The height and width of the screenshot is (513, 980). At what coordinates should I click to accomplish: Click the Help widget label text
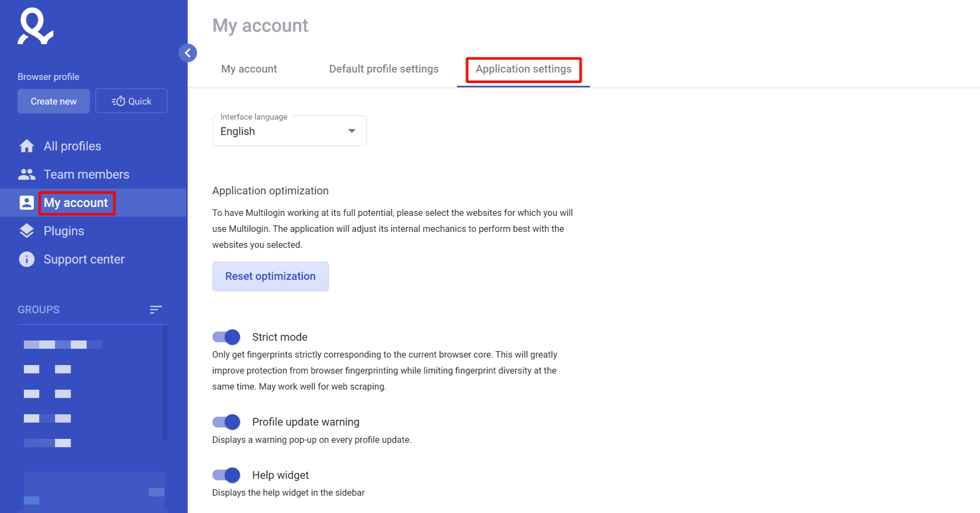pyautogui.click(x=280, y=475)
